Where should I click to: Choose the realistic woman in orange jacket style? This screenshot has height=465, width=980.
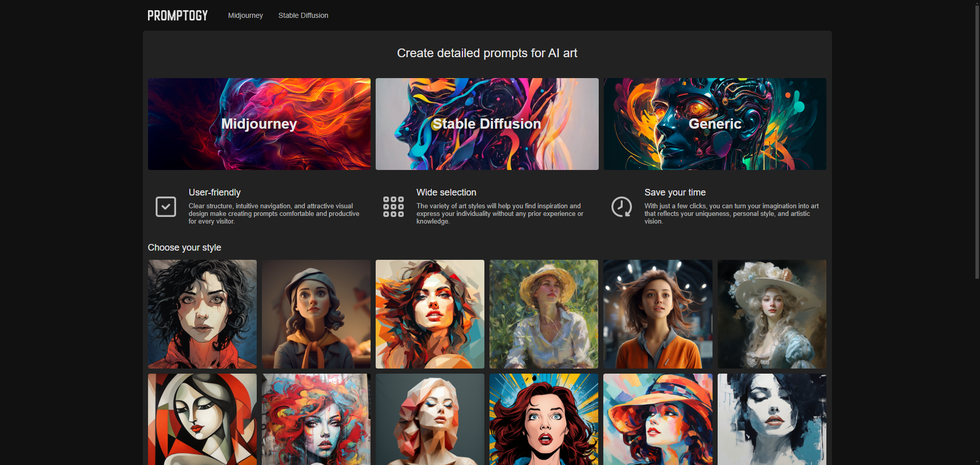(658, 314)
